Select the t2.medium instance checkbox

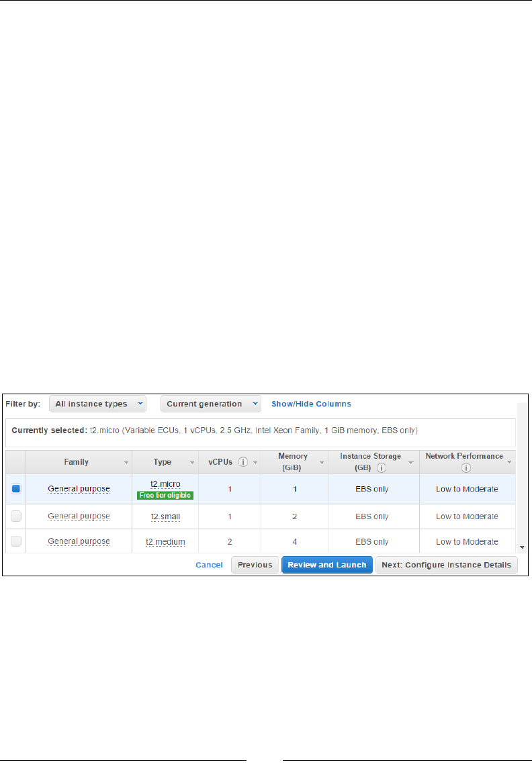[16, 541]
